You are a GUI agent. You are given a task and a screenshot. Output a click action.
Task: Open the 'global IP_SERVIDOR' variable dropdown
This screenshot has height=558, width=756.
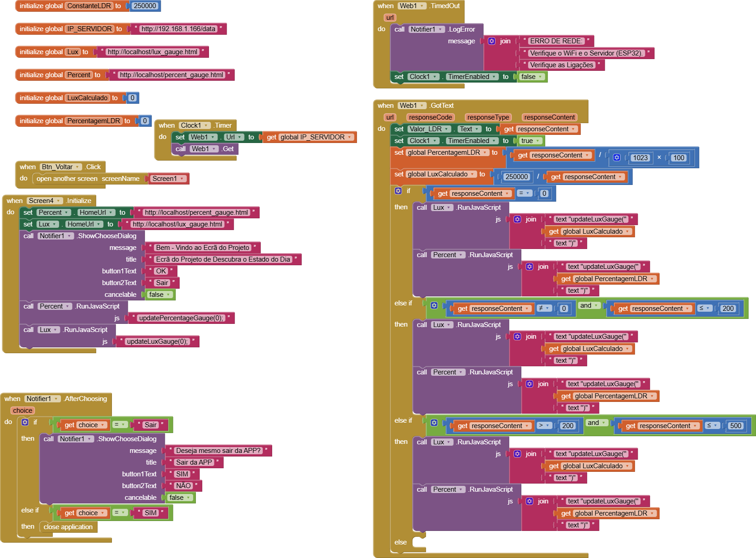click(316, 137)
